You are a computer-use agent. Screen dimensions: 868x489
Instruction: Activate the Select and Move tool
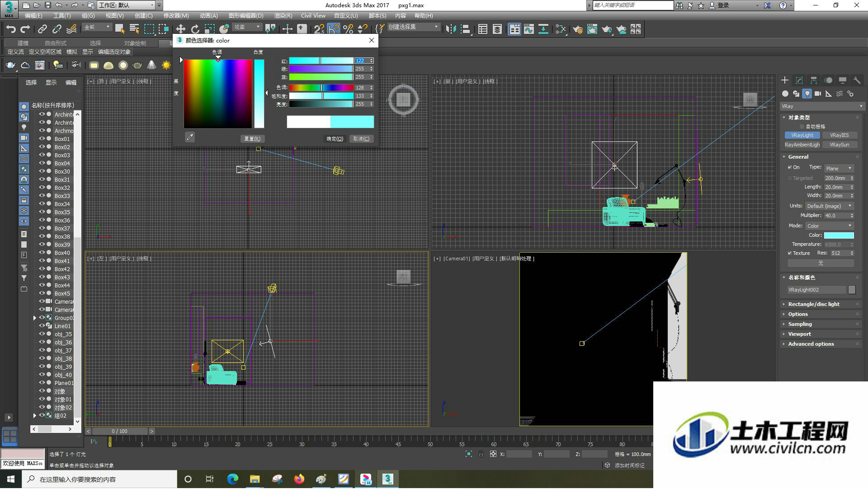point(180,29)
